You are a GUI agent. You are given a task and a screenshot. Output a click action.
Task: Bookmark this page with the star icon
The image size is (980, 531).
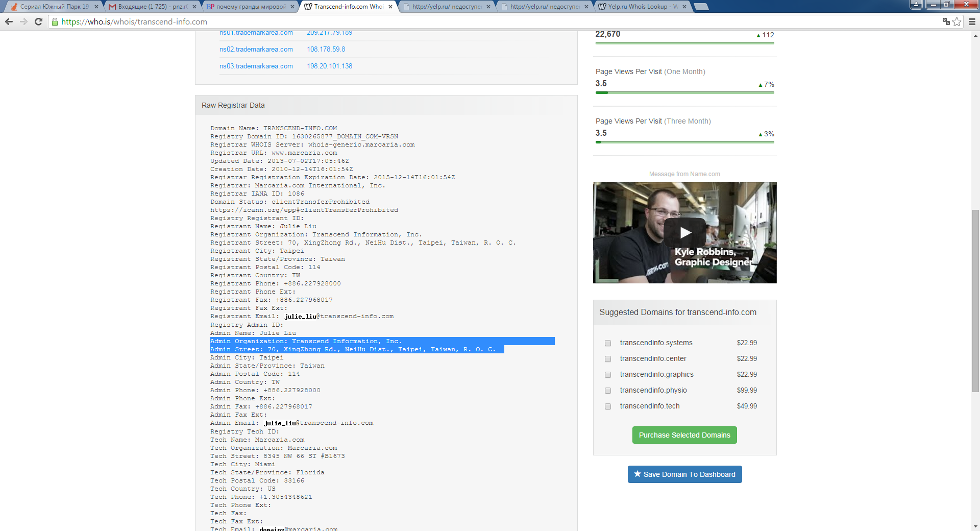(957, 21)
